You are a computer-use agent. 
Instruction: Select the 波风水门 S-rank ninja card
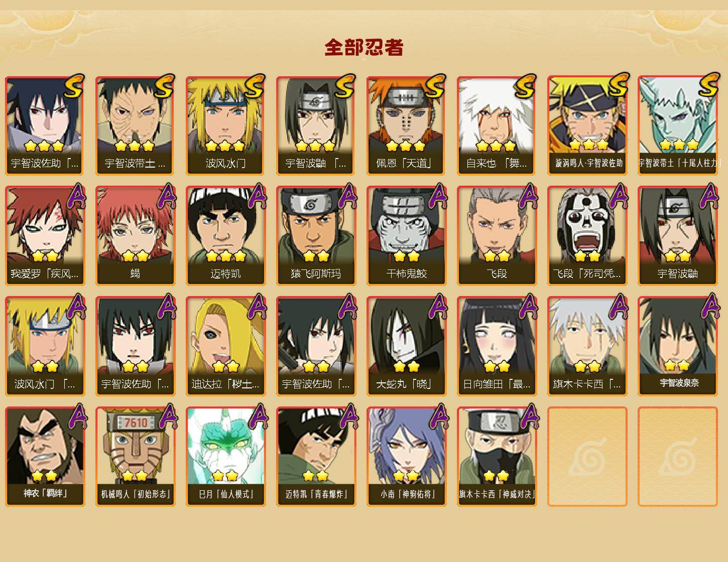(x=225, y=125)
